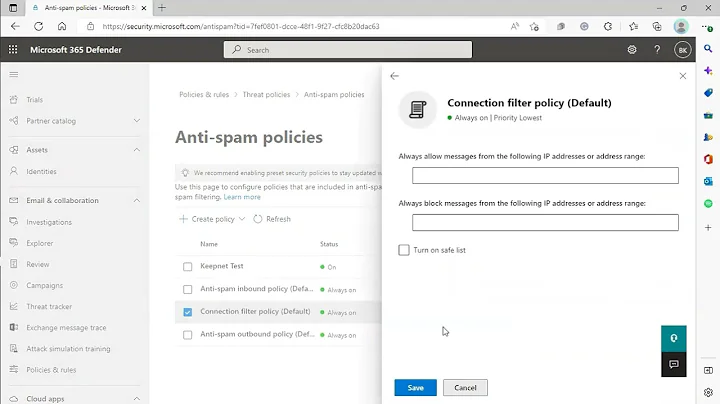The image size is (720, 404).
Task: Go back in the browser
Action: point(15,26)
